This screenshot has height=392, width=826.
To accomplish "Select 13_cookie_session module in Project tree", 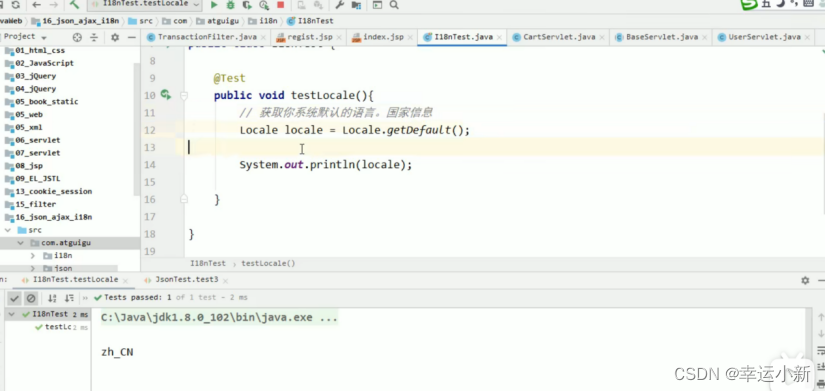I will pyautogui.click(x=54, y=191).
